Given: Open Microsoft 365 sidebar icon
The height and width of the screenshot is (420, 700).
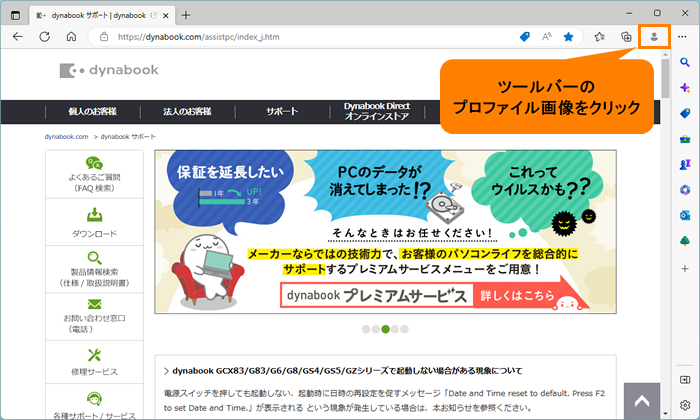Looking at the screenshot, I should (685, 190).
